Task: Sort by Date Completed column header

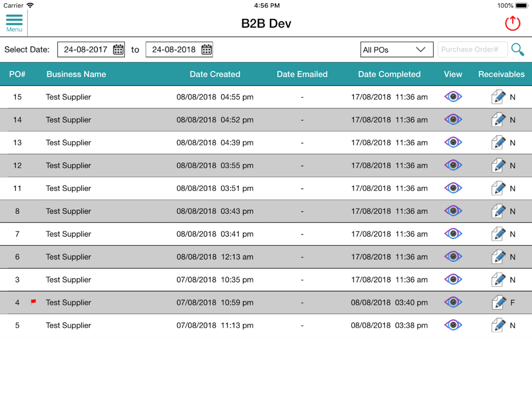Action: 389,74
